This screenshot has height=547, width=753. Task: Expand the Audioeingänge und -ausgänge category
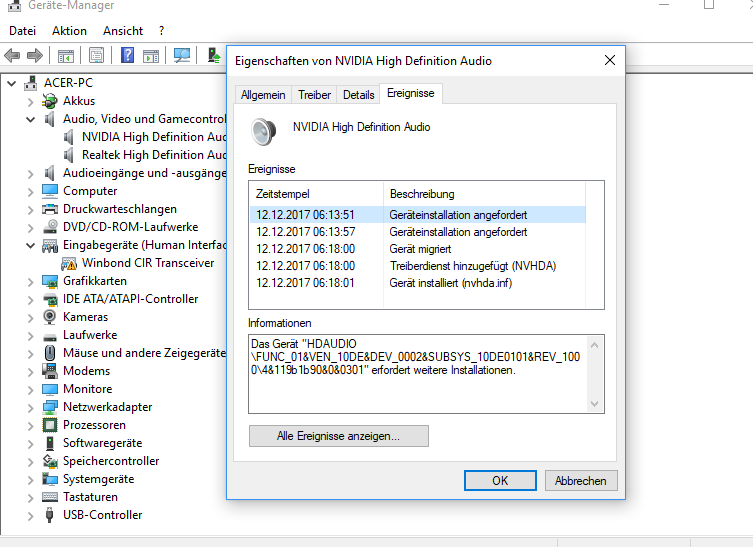click(x=30, y=173)
